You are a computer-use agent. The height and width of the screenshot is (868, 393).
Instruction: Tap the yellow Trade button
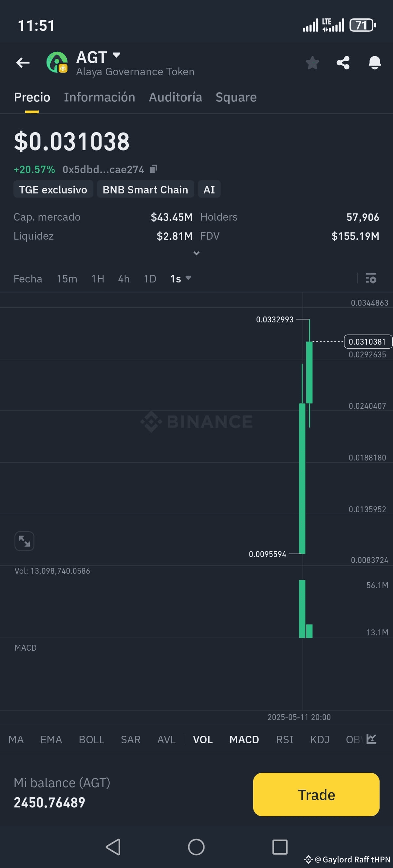(x=316, y=795)
